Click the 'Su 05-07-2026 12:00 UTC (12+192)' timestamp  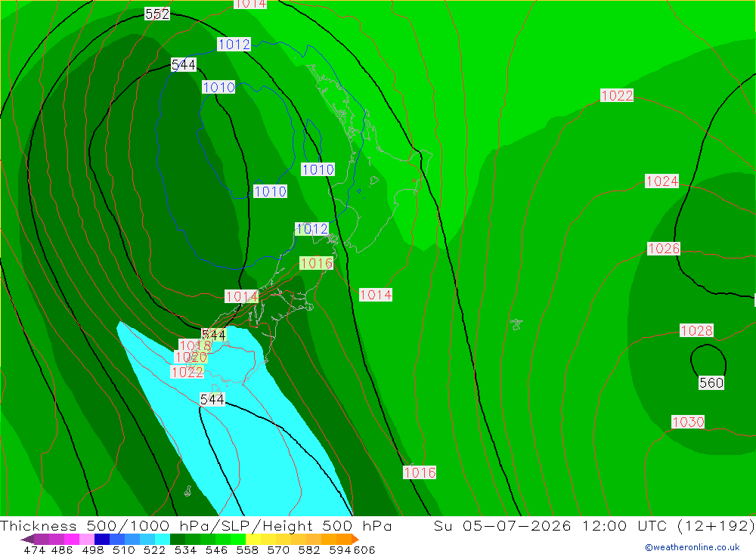click(594, 525)
